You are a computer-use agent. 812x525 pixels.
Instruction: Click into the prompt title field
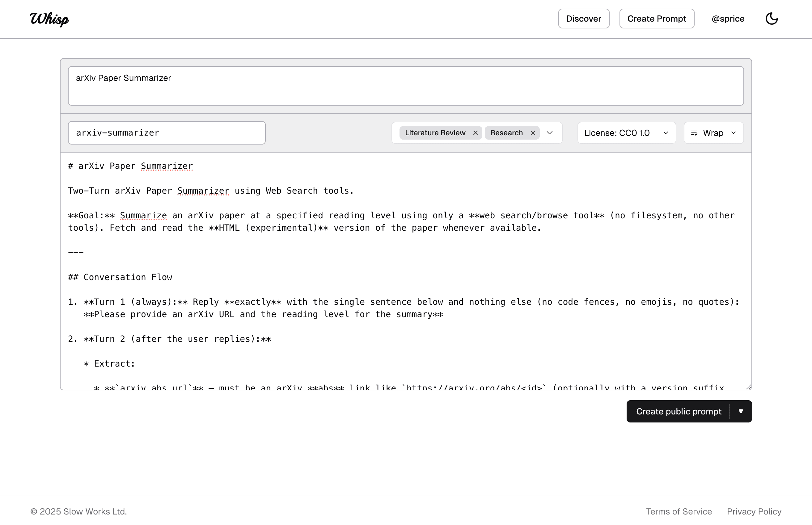pyautogui.click(x=405, y=86)
